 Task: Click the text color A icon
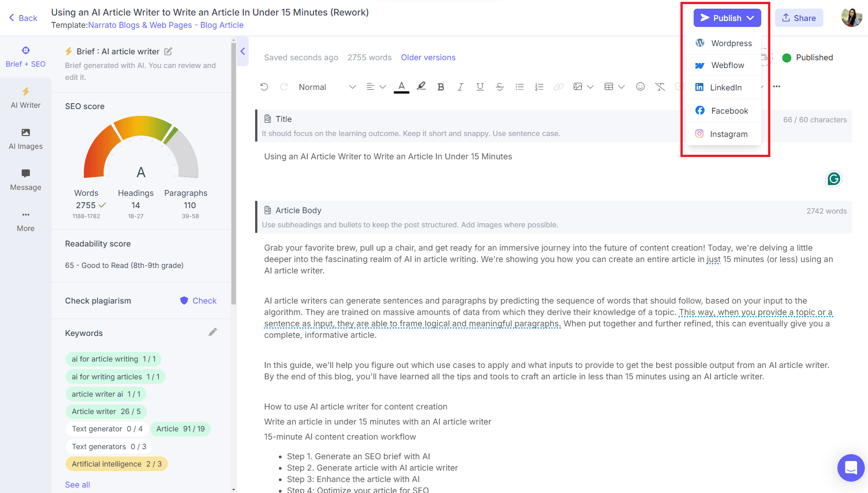coord(402,87)
